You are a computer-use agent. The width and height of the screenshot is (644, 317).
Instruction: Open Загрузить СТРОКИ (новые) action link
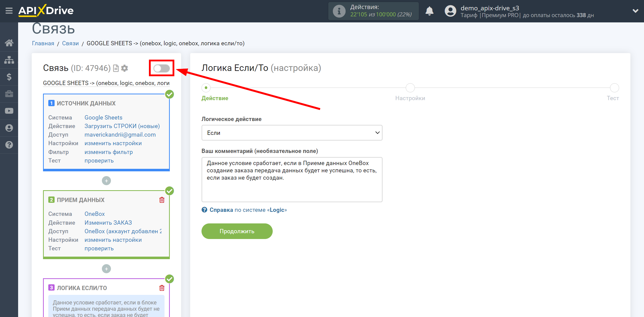[x=122, y=126]
